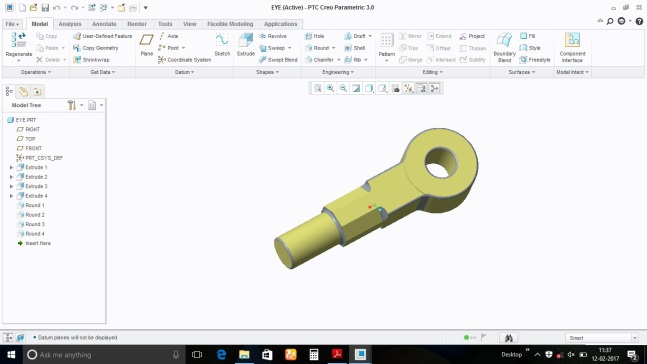This screenshot has width=647, height=364.
Task: Toggle the browser panel from status bar
Action: pyautogui.click(x=20, y=338)
